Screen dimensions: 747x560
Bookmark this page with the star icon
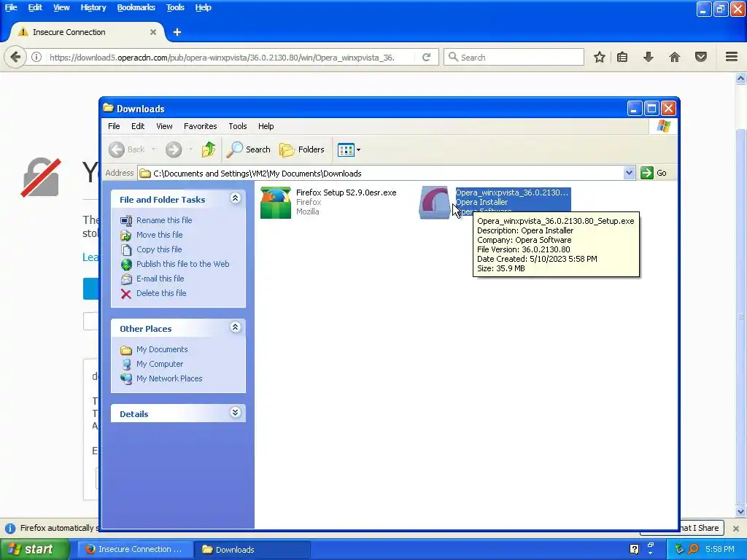[600, 57]
